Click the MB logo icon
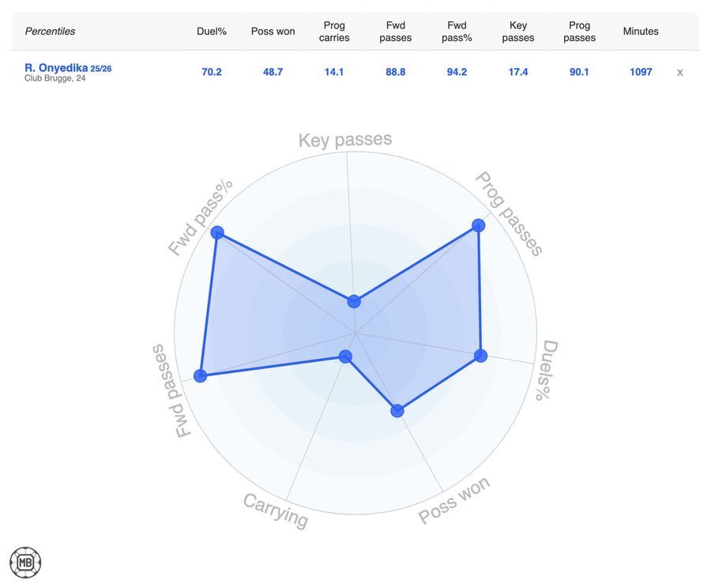 coord(25,562)
